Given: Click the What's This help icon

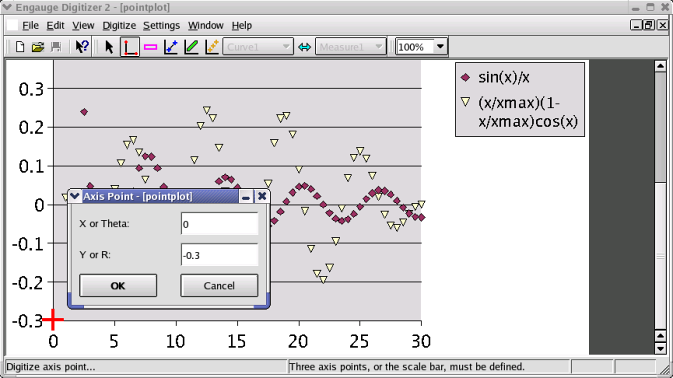Looking at the screenshot, I should coord(82,47).
